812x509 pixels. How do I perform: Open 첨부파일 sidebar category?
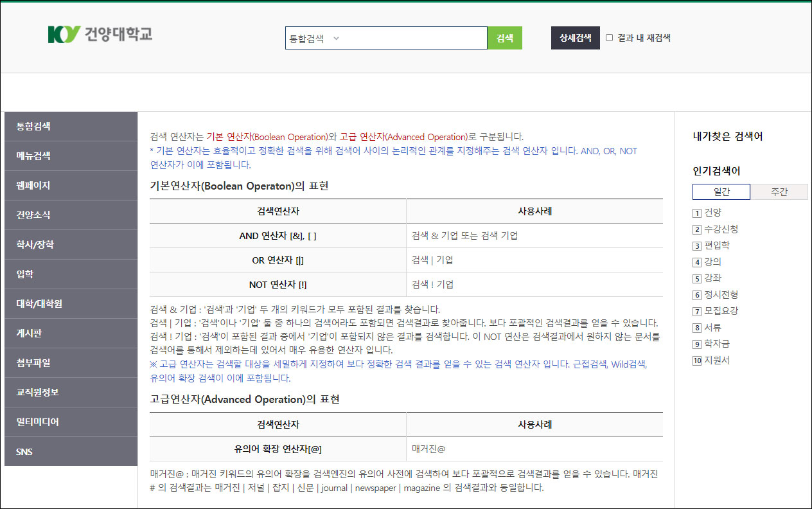point(71,363)
